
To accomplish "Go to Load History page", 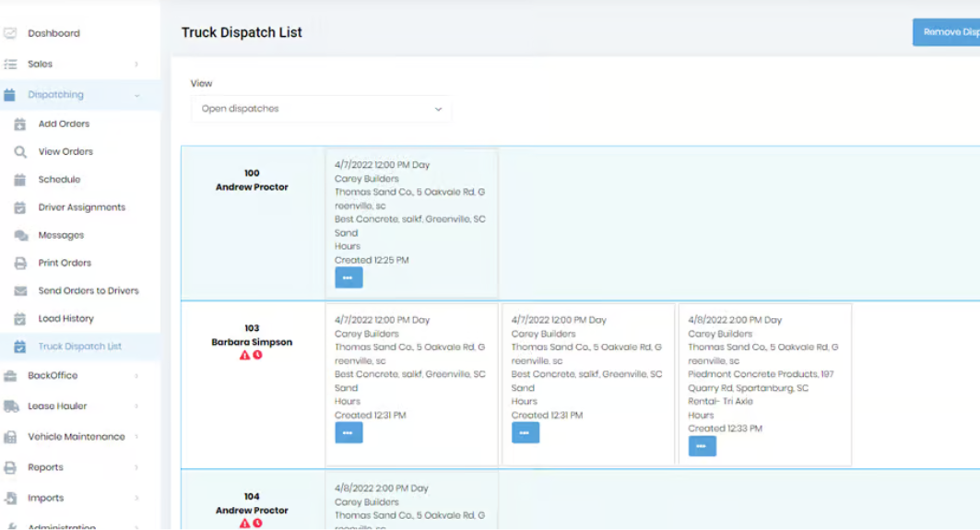I will coord(65,319).
